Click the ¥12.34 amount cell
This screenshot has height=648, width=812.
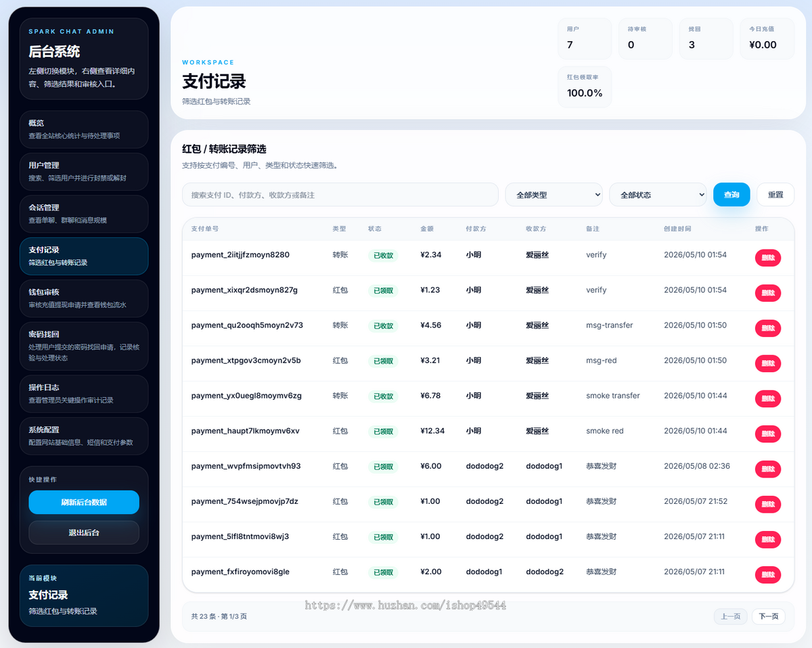pos(432,431)
